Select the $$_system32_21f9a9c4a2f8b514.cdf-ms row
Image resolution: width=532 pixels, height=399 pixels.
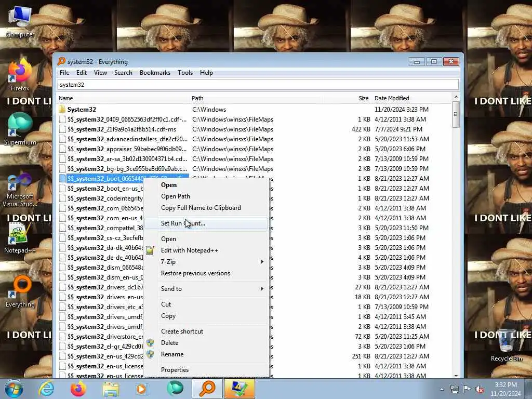coord(255,129)
